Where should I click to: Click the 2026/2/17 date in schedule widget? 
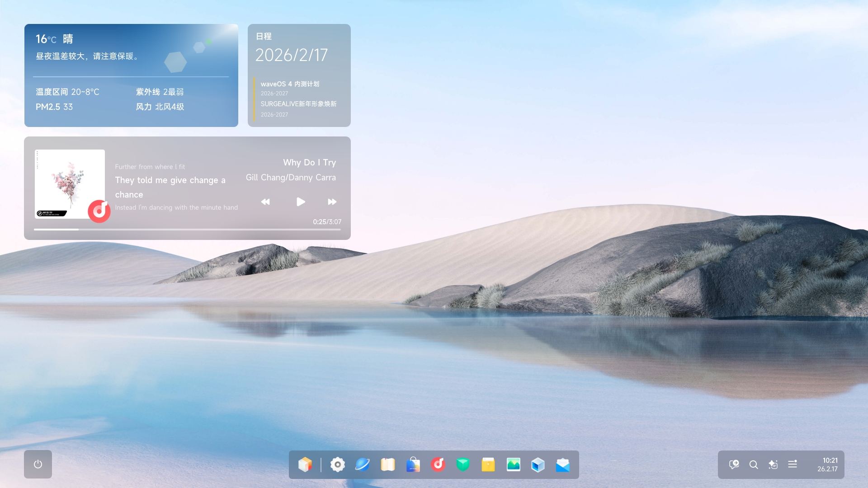[292, 55]
